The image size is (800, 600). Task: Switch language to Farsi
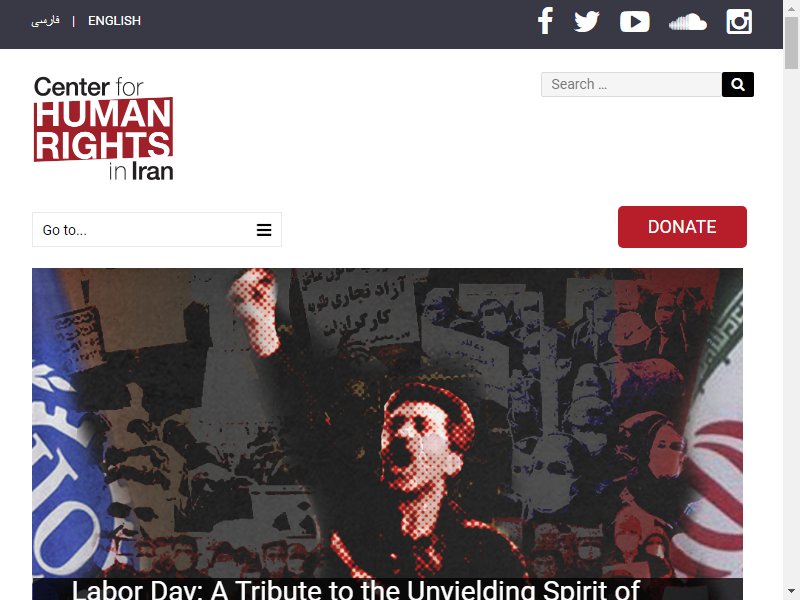(x=45, y=21)
